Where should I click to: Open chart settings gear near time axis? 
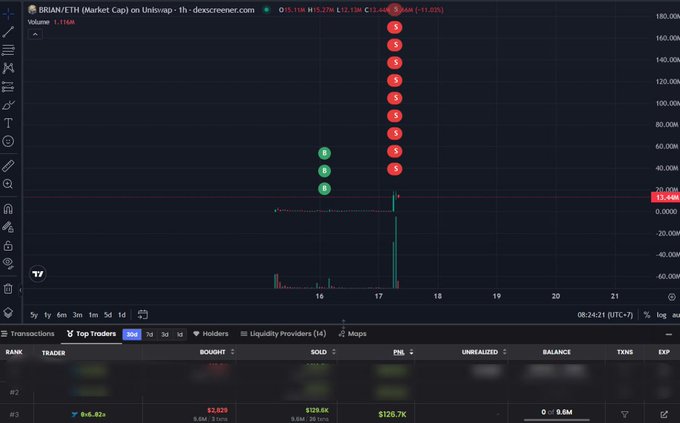(672, 297)
